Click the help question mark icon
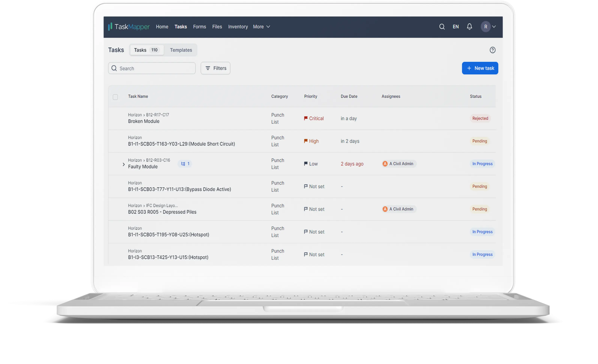The height and width of the screenshot is (364, 598). click(x=492, y=50)
